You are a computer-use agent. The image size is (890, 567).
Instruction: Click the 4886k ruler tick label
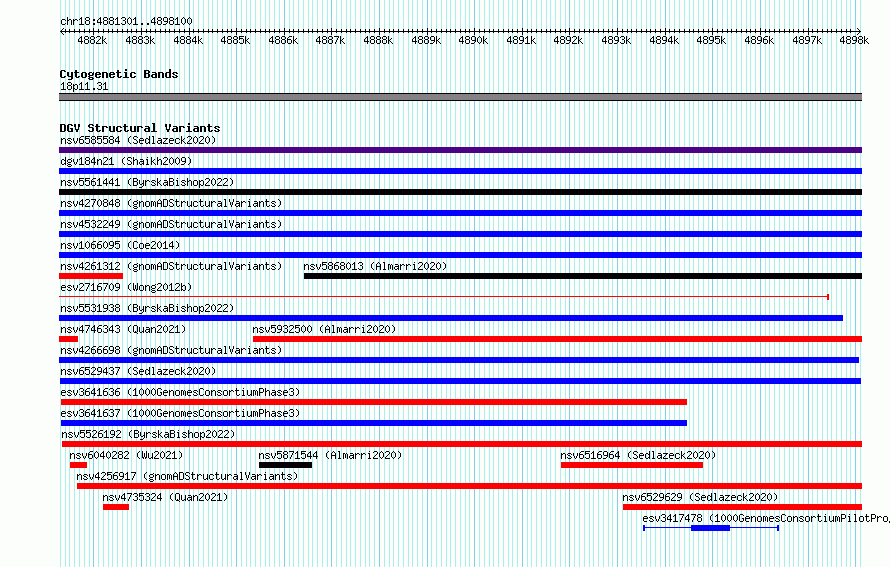283,40
